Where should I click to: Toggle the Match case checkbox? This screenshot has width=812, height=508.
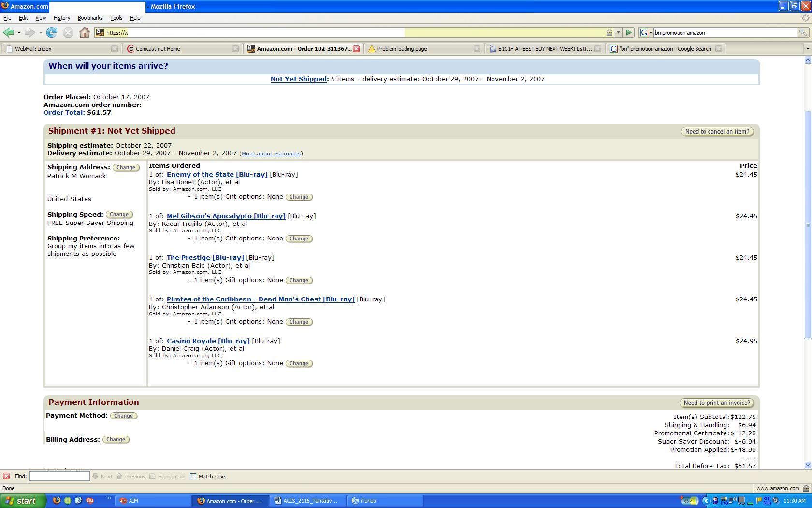click(x=193, y=476)
